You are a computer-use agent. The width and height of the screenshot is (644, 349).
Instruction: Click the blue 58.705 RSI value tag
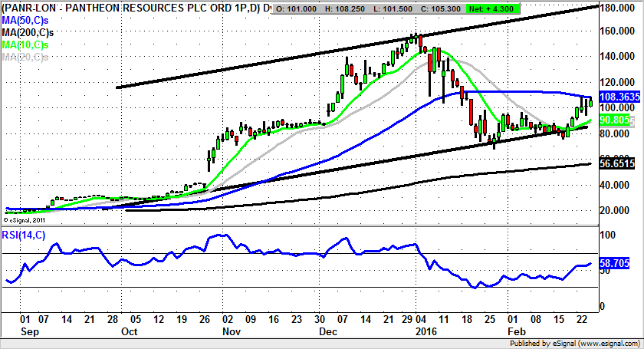tap(616, 262)
